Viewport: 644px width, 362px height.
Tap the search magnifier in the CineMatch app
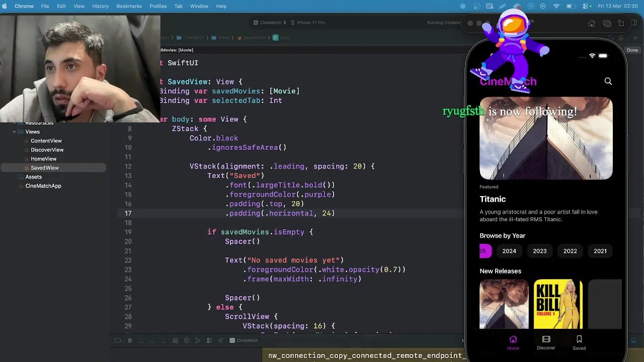point(608,81)
